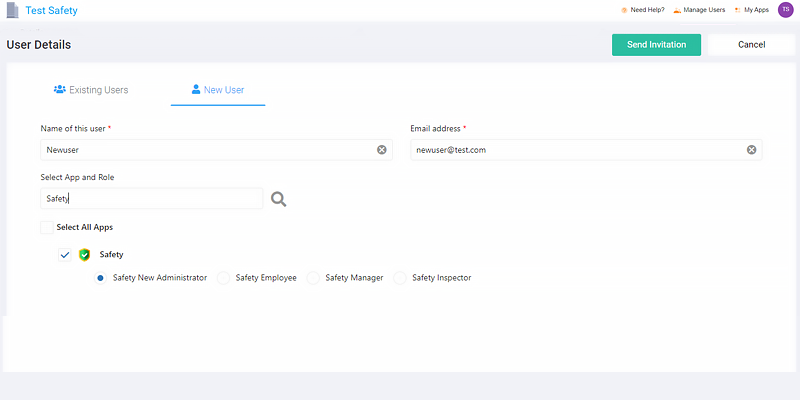The width and height of the screenshot is (800, 400).
Task: Click the Cancel button
Action: tap(751, 45)
